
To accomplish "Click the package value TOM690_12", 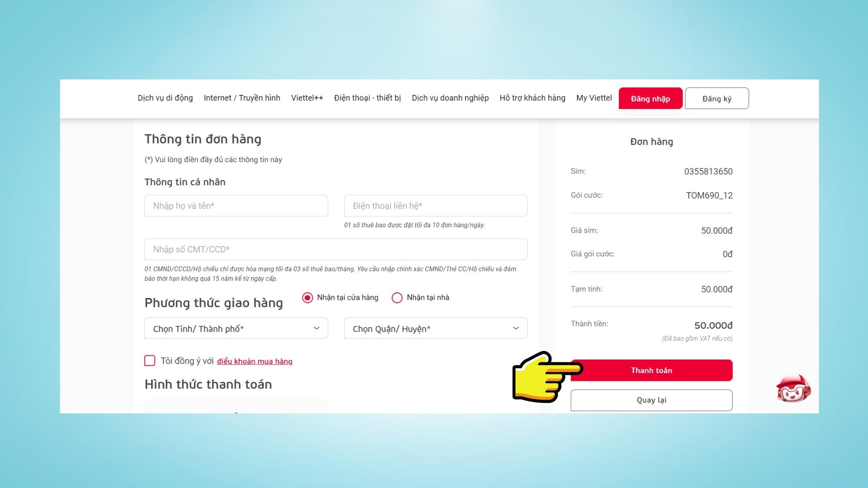I will (709, 196).
